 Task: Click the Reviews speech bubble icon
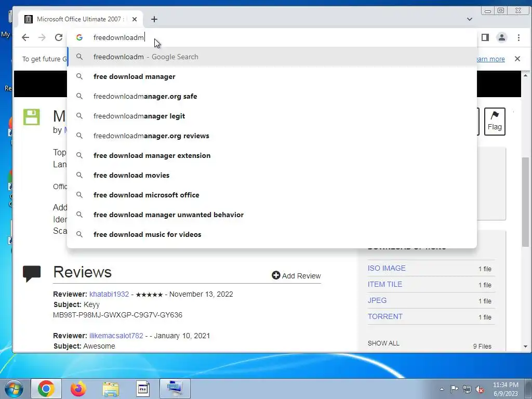click(x=32, y=273)
